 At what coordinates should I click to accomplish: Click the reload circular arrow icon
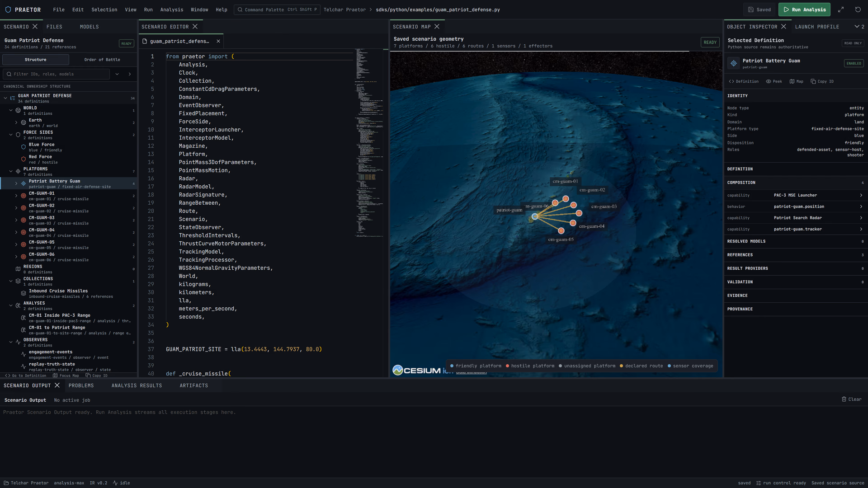[x=858, y=9]
